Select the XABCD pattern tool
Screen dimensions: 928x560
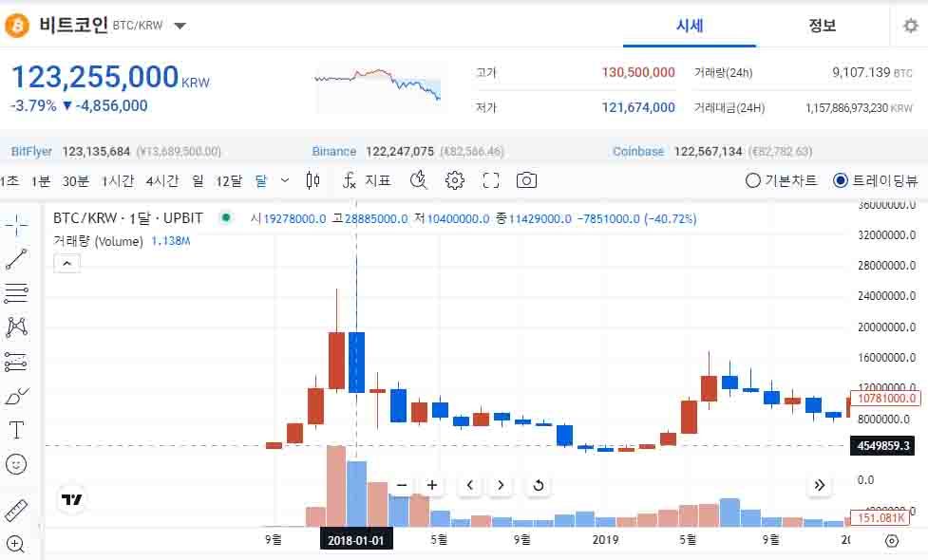point(16,327)
